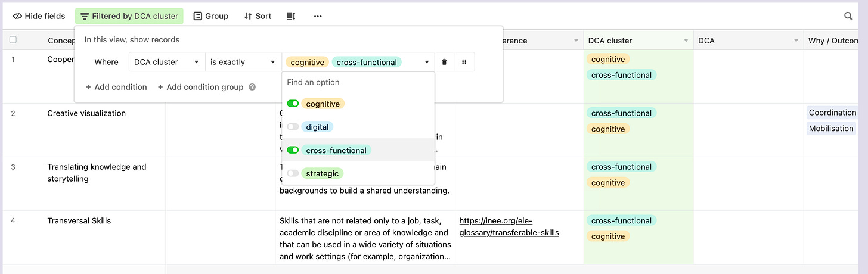This screenshot has height=274, width=868.
Task: Open the DCA cluster field dropdown
Action: [167, 62]
